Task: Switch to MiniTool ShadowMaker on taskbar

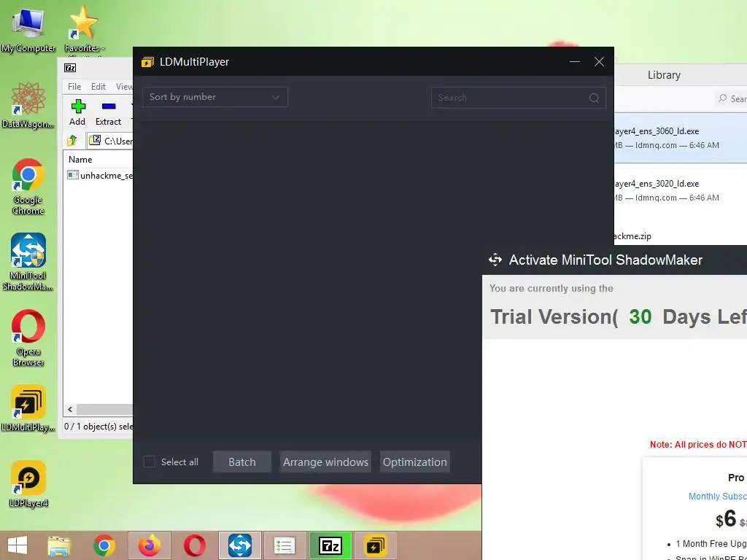Action: coord(239,545)
